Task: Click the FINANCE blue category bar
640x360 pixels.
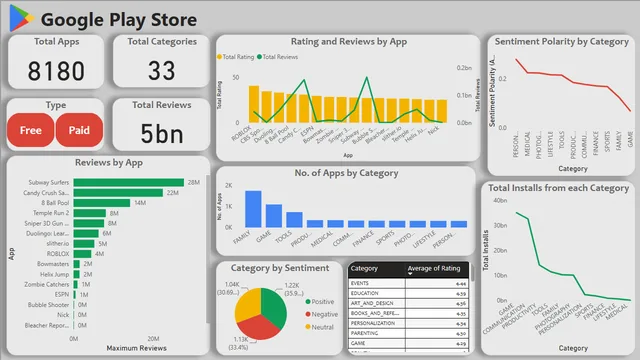Action: point(376,224)
